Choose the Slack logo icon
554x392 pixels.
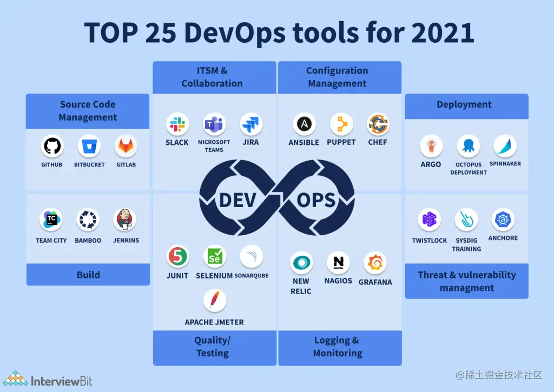coord(177,124)
